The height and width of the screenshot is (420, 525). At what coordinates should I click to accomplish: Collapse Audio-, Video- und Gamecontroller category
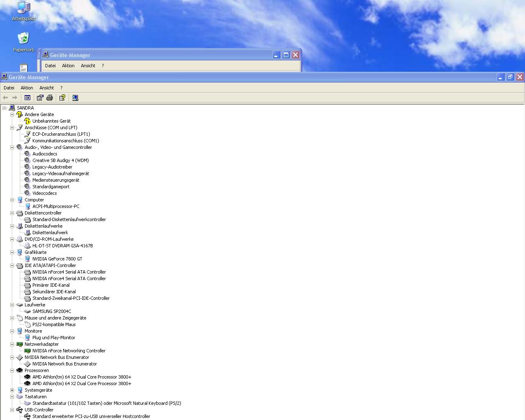[12, 147]
